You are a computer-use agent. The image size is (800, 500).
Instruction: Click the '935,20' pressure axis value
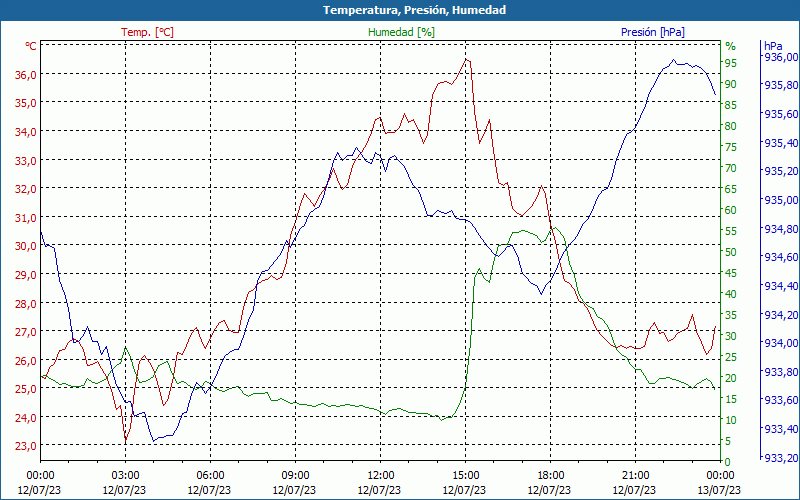click(779, 171)
